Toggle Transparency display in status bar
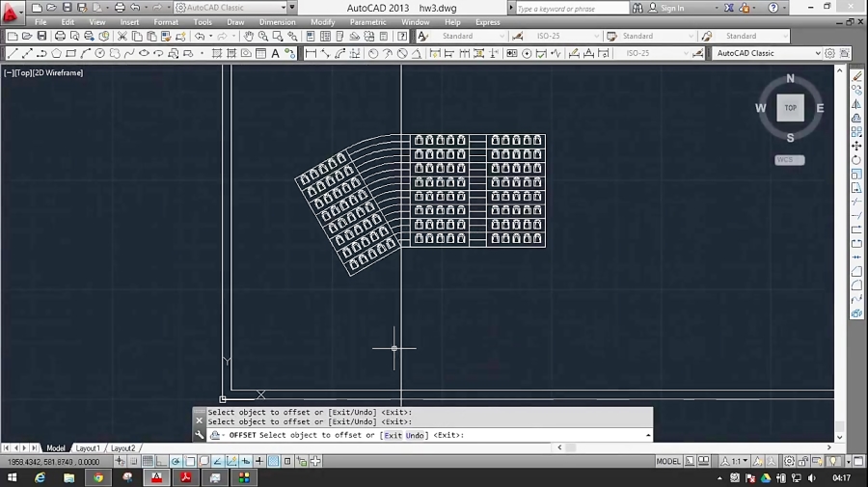The width and height of the screenshot is (868, 487). (274, 462)
